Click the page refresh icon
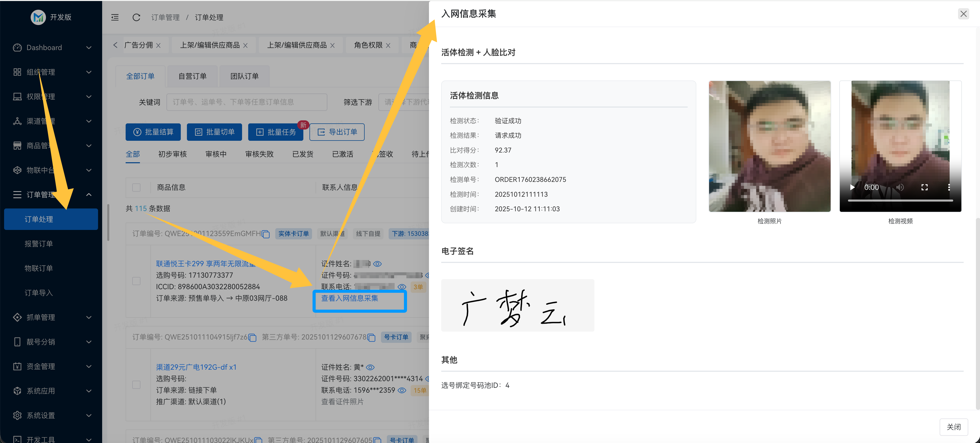The image size is (980, 443). (x=136, y=18)
